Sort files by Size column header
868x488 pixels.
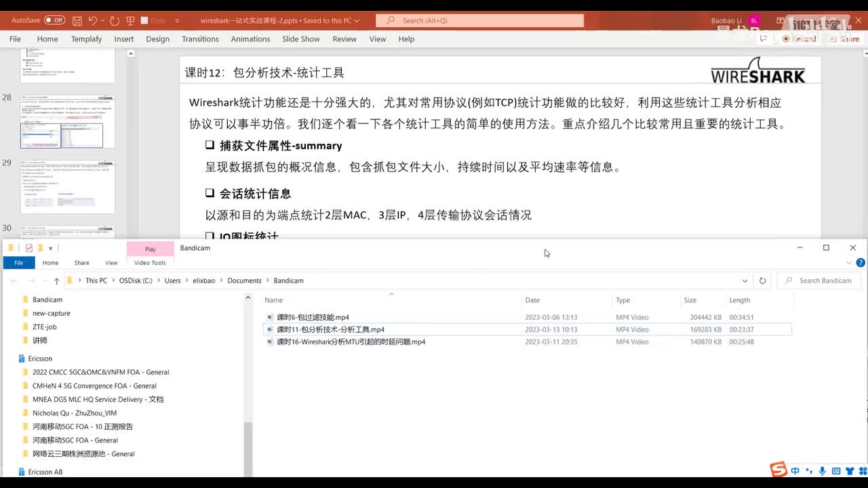coord(690,300)
